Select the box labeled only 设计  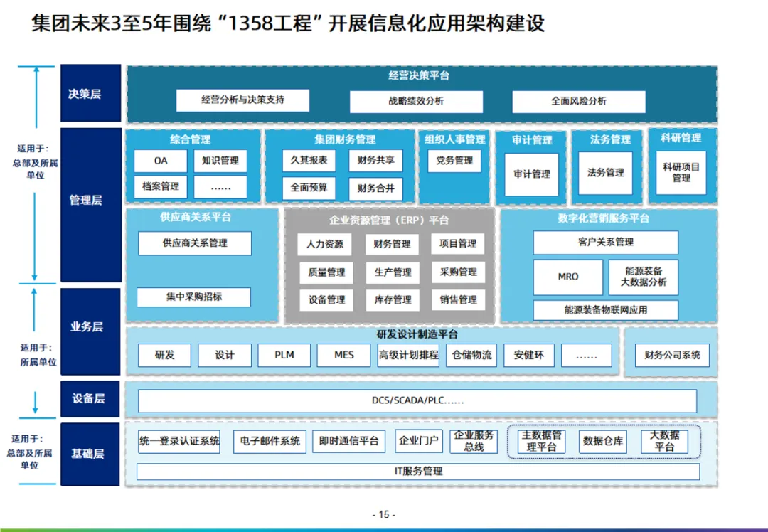(x=225, y=355)
